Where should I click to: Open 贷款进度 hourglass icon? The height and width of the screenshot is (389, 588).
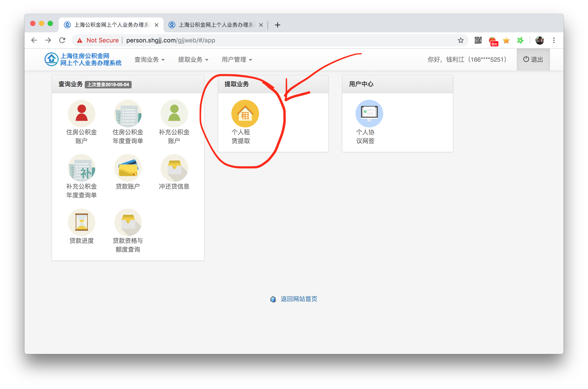[81, 222]
